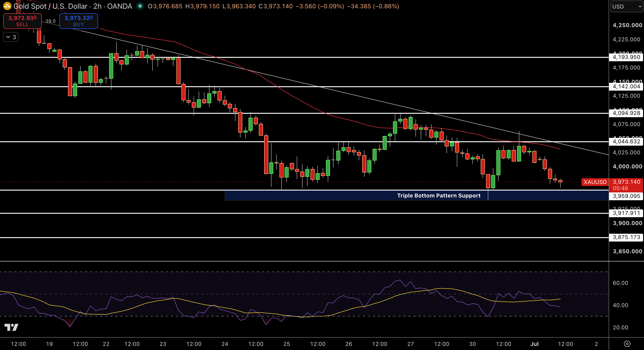Click the TradingView logo
Image resolution: width=644 pixels, height=350 pixels.
[x=11, y=327]
